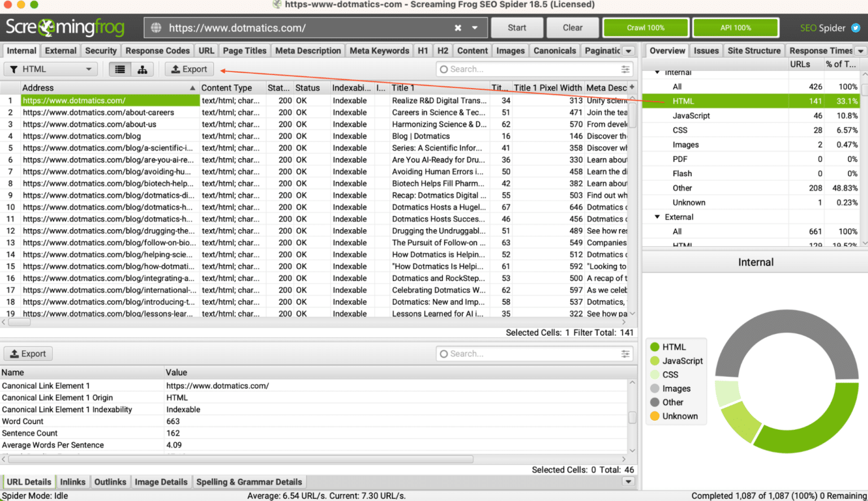Open URL bar history dropdown arrow
This screenshot has width=868, height=501.
point(475,28)
